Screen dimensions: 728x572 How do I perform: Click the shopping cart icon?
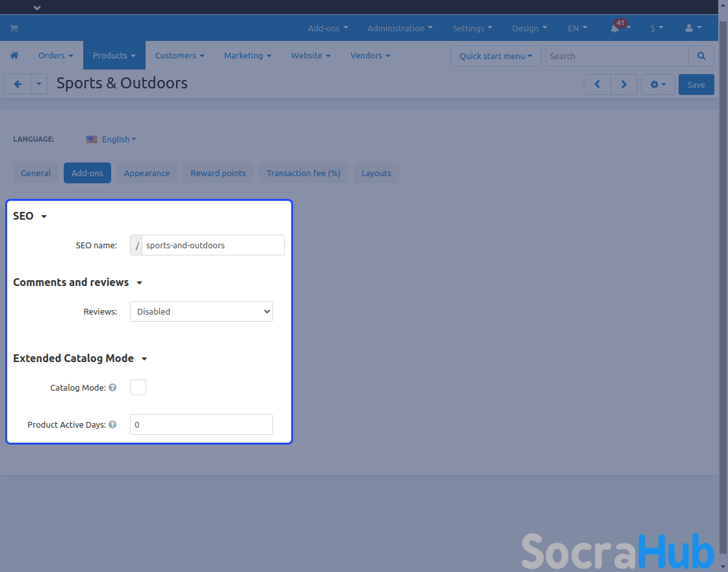[x=14, y=29]
